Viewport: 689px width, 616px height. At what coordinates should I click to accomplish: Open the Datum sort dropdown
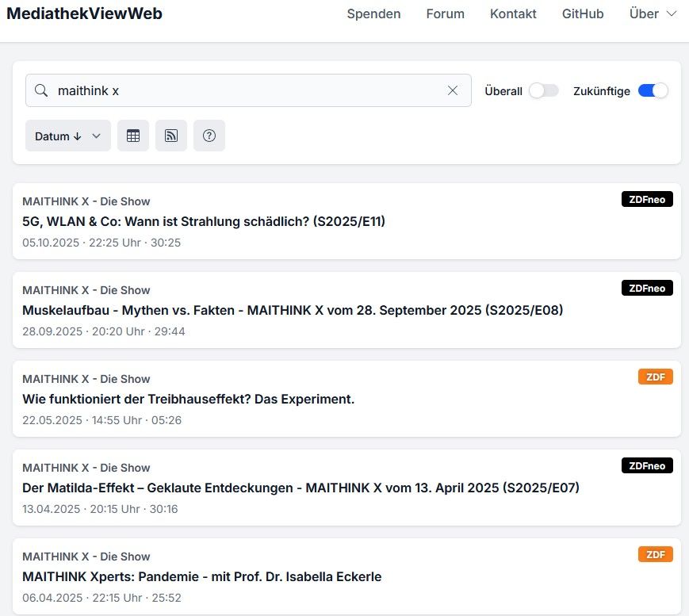[x=68, y=136]
